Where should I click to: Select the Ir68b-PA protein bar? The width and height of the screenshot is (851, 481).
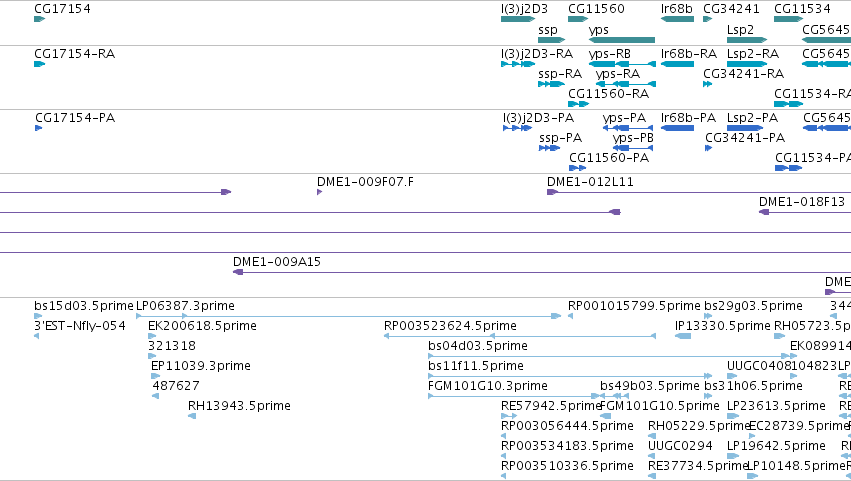coord(677,128)
